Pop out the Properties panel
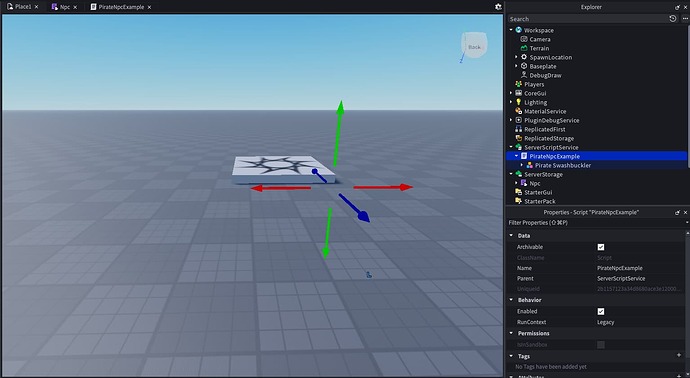Image resolution: width=690 pixels, height=378 pixels. (677, 213)
